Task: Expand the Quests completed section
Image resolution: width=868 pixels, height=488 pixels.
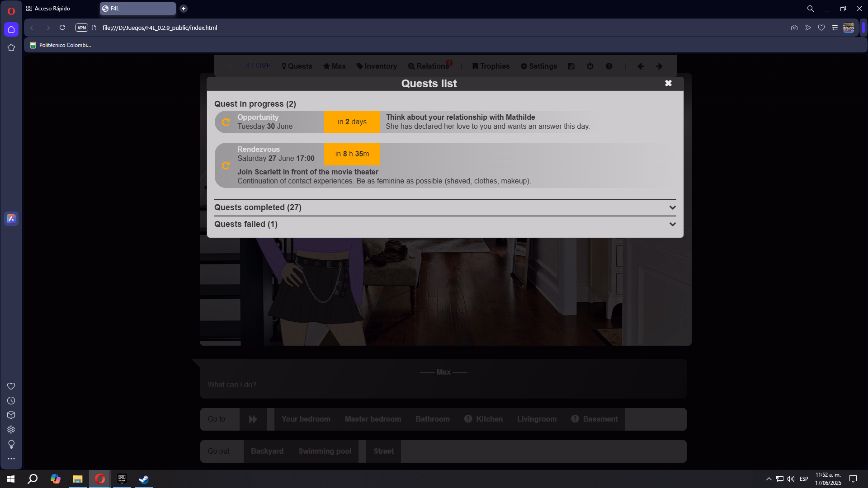Action: tap(672, 207)
